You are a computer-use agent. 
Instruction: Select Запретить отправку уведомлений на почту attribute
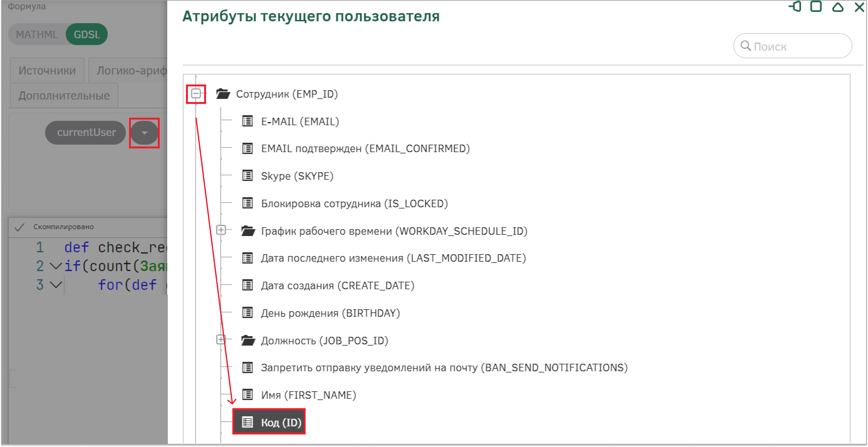click(444, 367)
